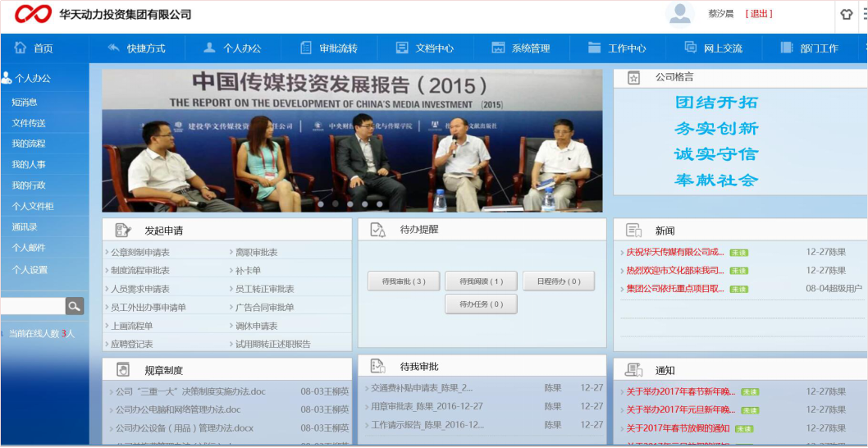Screen dimensions: 868x448
Task: Click the 新闻 panel header icon
Action: pos(633,231)
